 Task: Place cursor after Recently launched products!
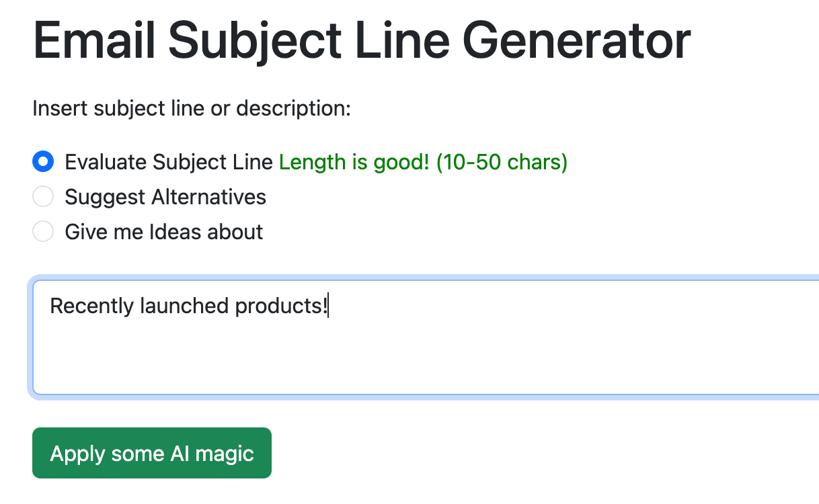coord(329,306)
